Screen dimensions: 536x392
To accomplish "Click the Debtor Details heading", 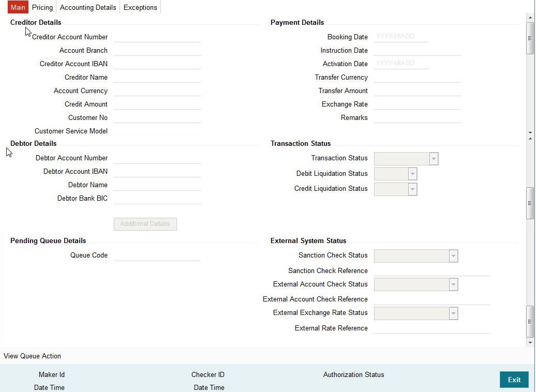I will pyautogui.click(x=33, y=143).
